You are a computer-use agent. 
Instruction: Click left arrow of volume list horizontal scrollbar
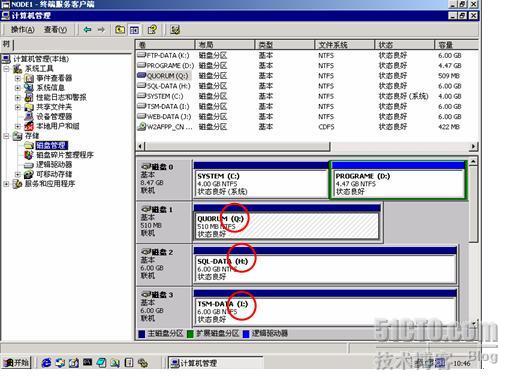[140, 146]
